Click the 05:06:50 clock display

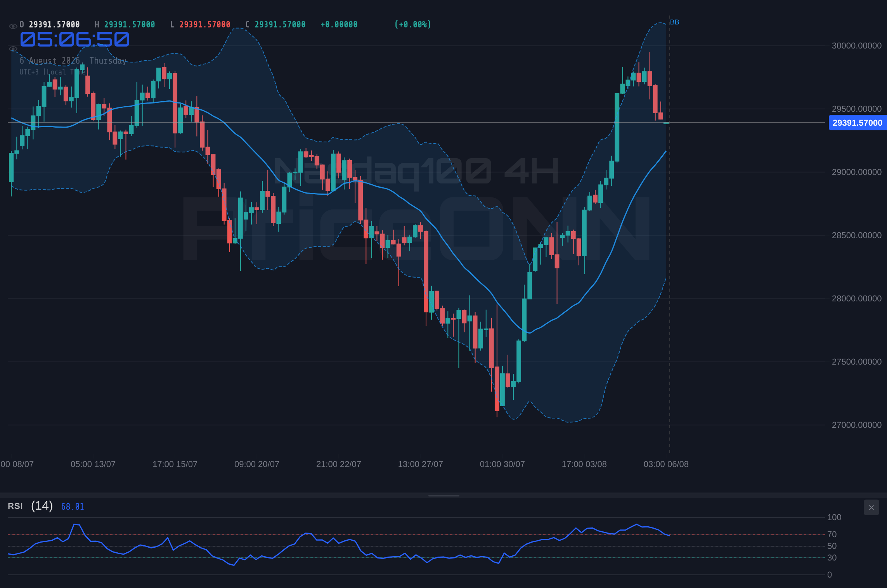pyautogui.click(x=74, y=40)
